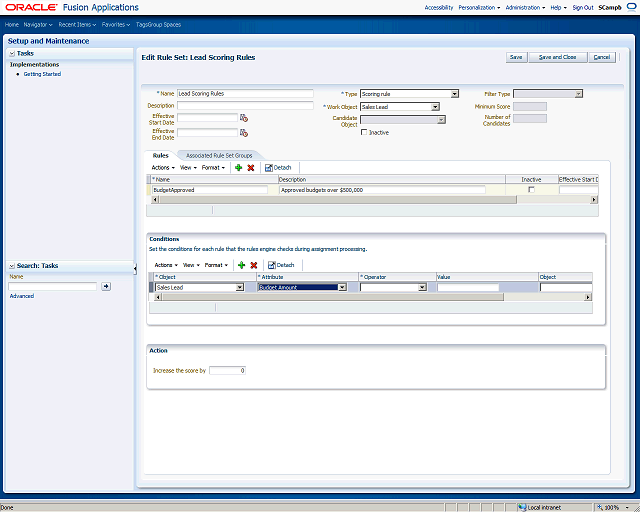This screenshot has height=512, width=640.
Task: Select the Rules tab
Action: pyautogui.click(x=160, y=156)
